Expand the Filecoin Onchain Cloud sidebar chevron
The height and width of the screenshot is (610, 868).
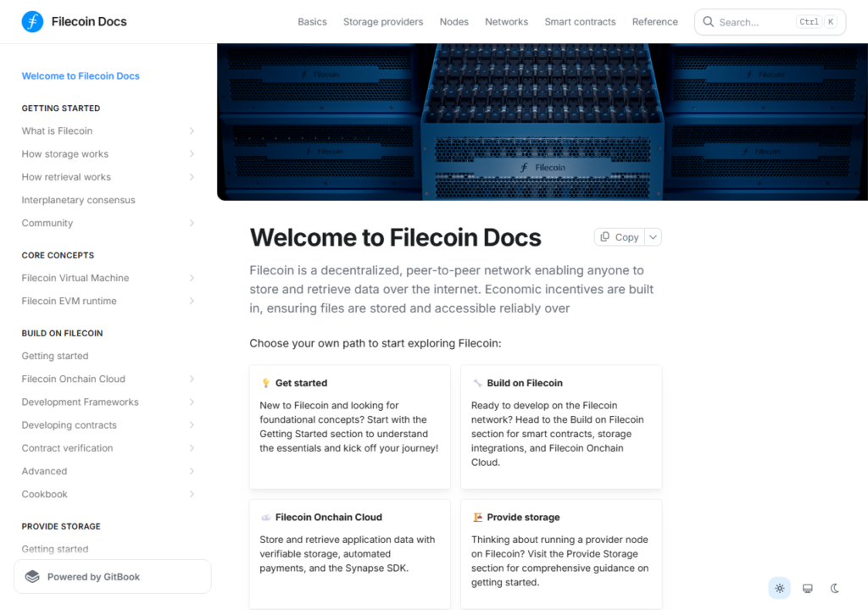pyautogui.click(x=192, y=380)
